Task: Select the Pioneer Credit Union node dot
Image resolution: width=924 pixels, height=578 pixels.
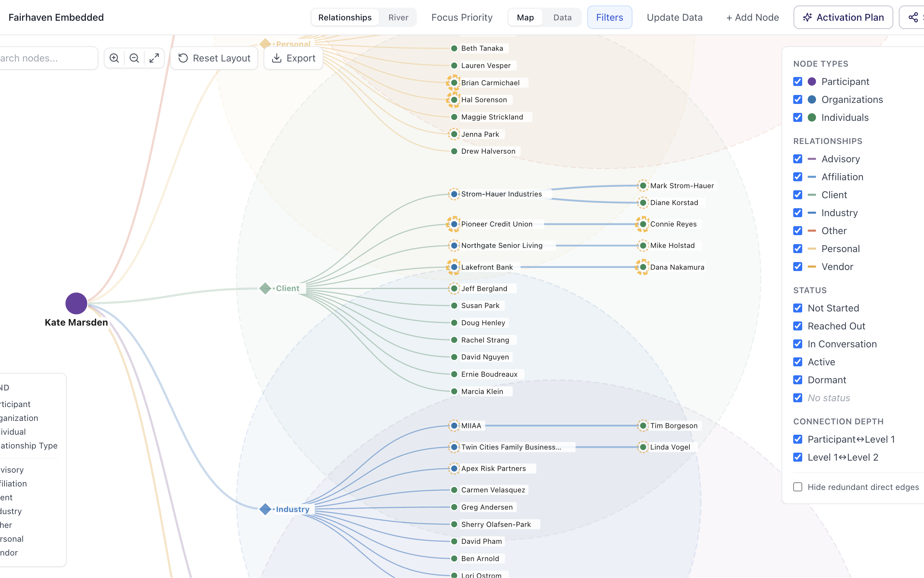Action: (454, 224)
